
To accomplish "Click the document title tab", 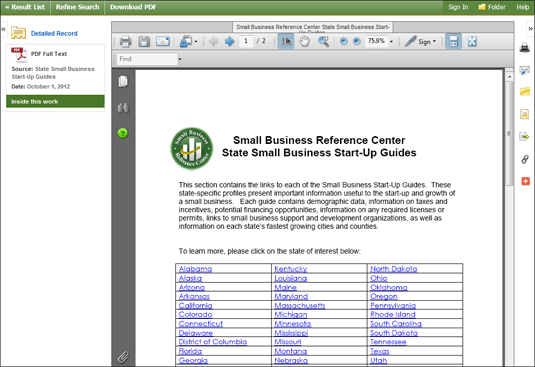I will tap(313, 27).
